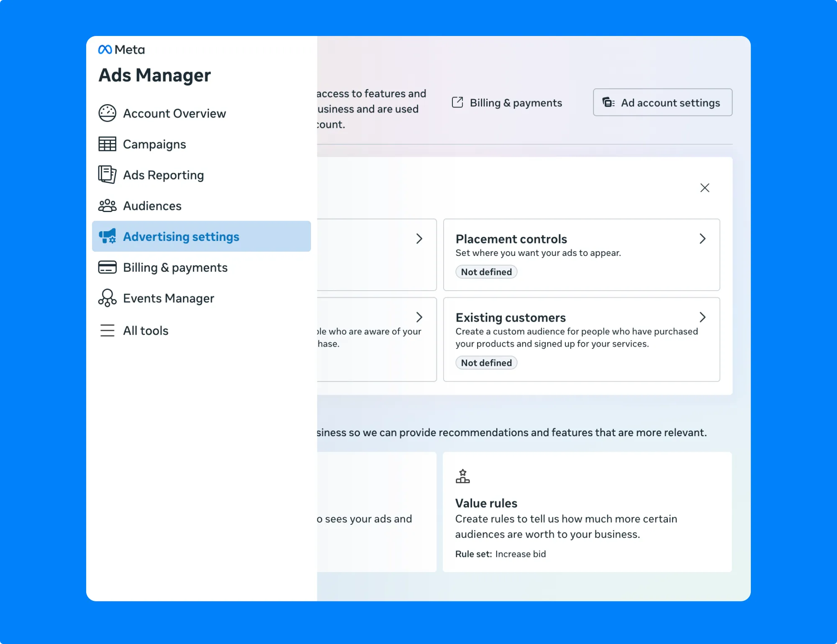Dismiss the panel with the X
Image resolution: width=837 pixels, height=644 pixels.
[x=705, y=187]
